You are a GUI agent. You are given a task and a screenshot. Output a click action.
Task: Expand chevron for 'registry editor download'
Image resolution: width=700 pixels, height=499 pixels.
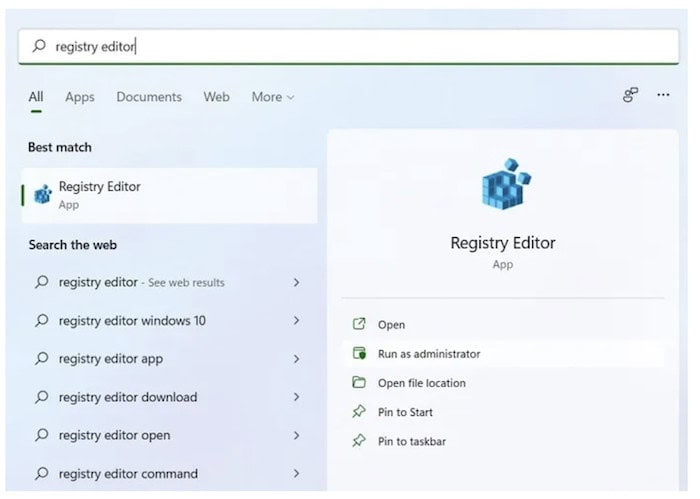point(296,397)
